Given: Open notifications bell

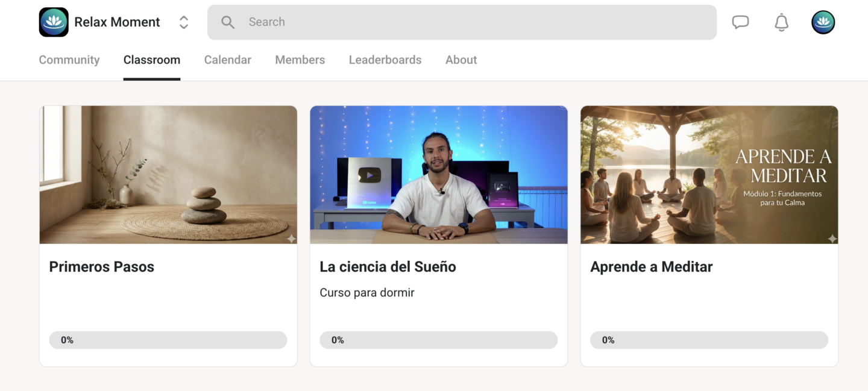Looking at the screenshot, I should click(781, 22).
